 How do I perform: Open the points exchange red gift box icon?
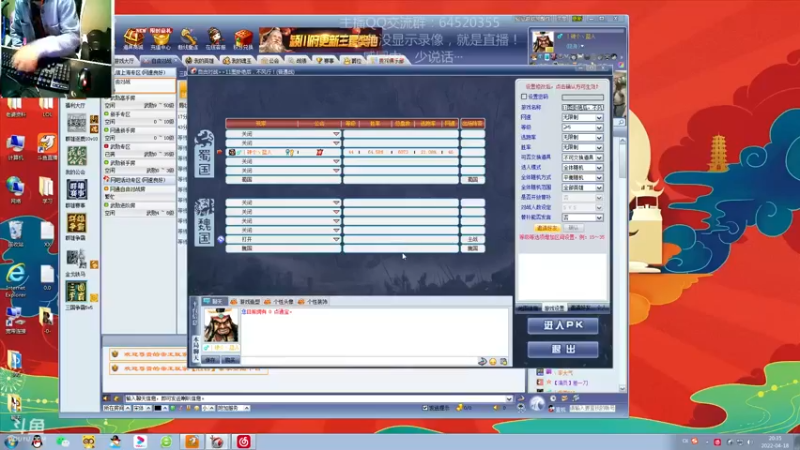pos(243,39)
